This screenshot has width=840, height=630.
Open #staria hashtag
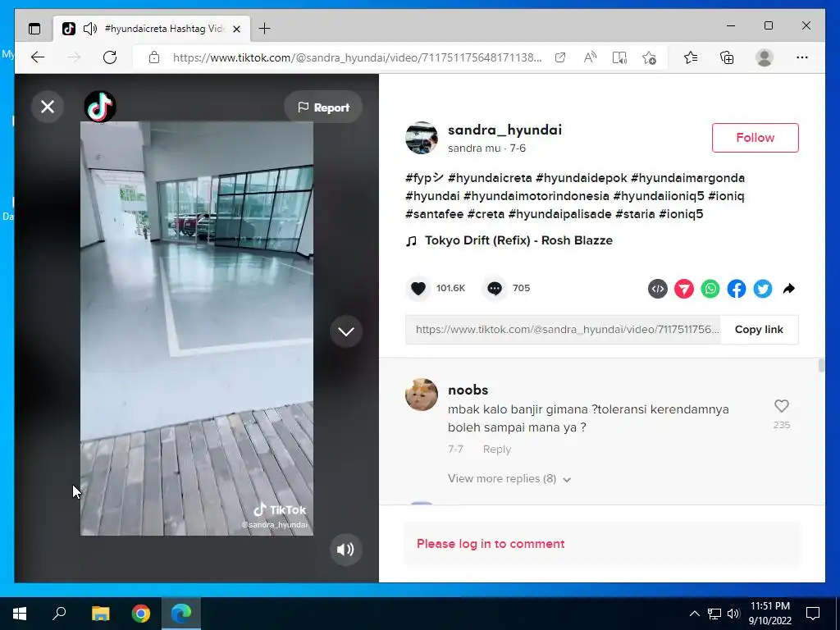tap(635, 214)
